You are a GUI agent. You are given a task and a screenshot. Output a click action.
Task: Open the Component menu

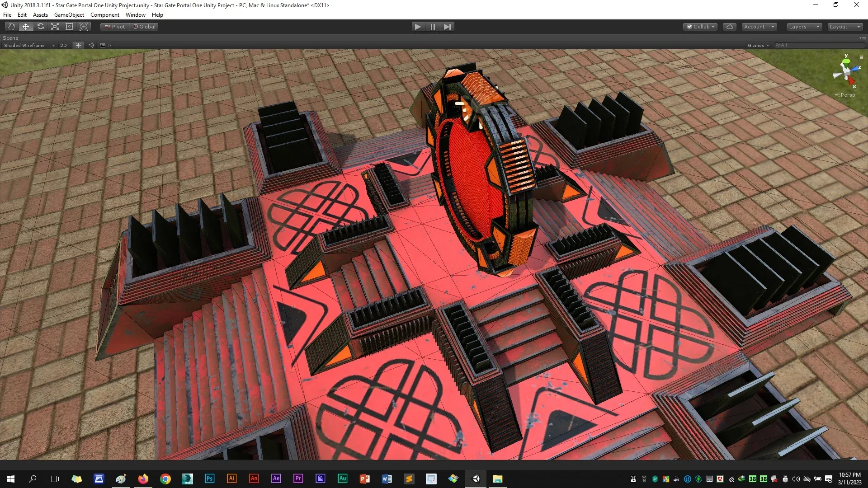coord(104,15)
